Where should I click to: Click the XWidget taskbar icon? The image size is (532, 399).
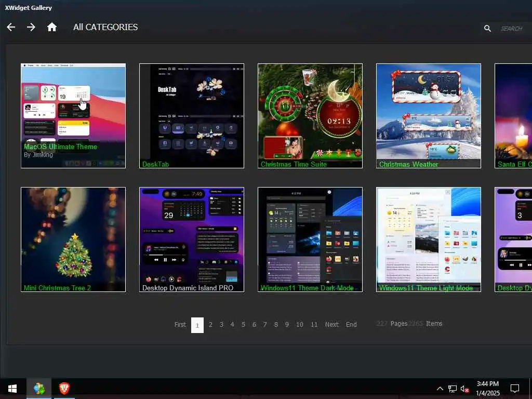click(39, 389)
